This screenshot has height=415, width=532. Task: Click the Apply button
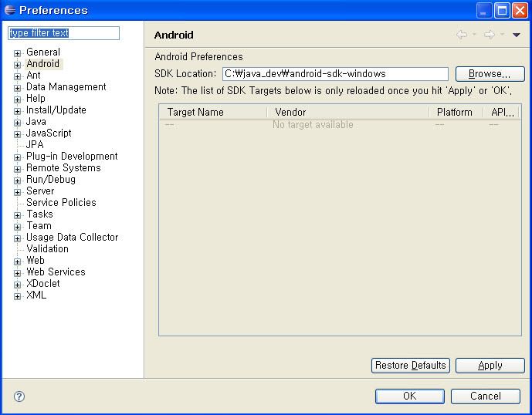click(490, 366)
